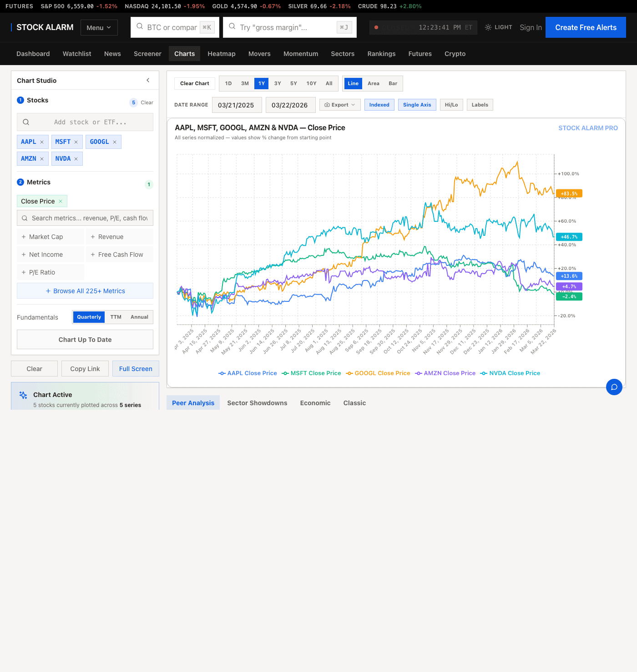Toggle MSFT Close Price legend series

311,373
